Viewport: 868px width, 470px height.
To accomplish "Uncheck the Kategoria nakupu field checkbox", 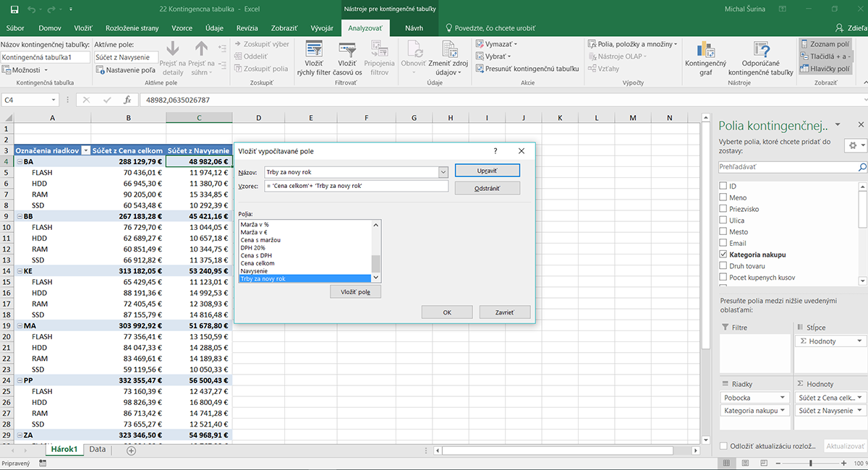I will 723,255.
